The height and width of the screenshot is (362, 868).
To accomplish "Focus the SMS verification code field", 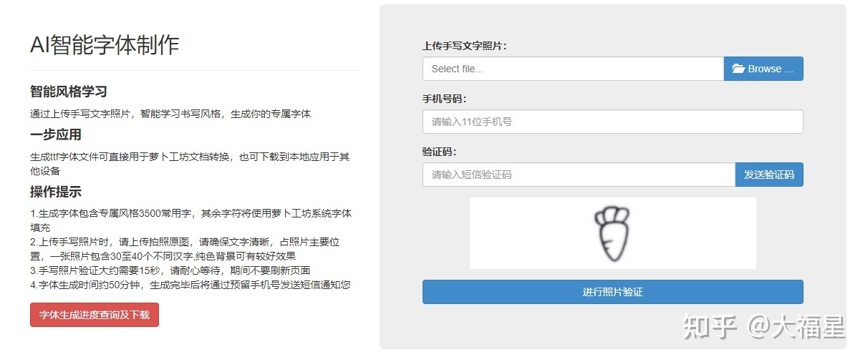I will (x=579, y=175).
